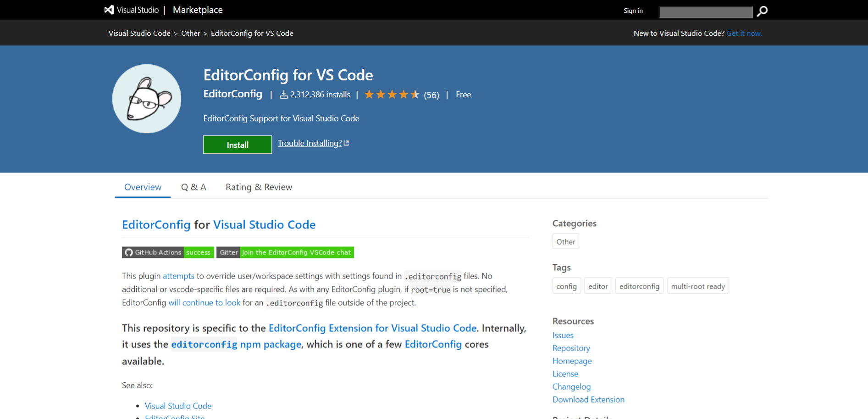
Task: Click Download Extension link
Action: 588,399
